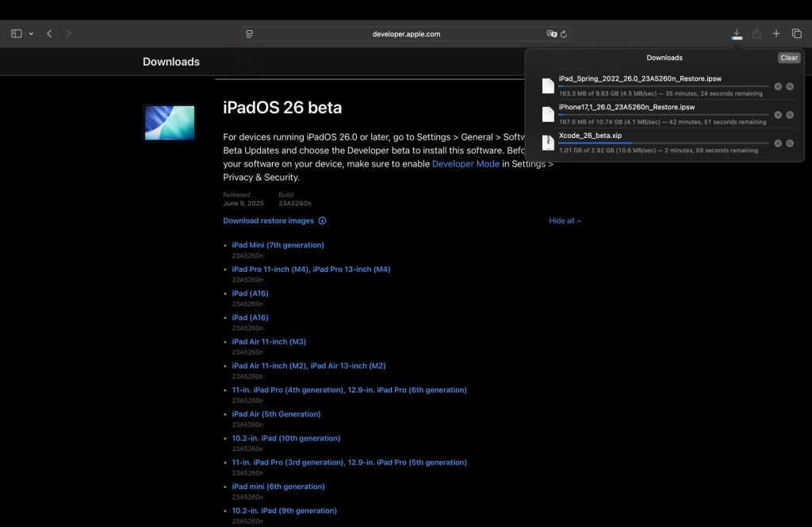The image size is (812, 527).
Task: Stop the iPhone17,1 ipsw download
Action: 778,115
